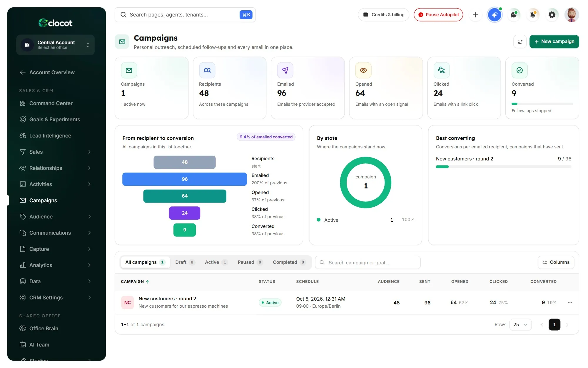This screenshot has height=368, width=588.
Task: Click the Opened eye card icon
Action: point(363,70)
